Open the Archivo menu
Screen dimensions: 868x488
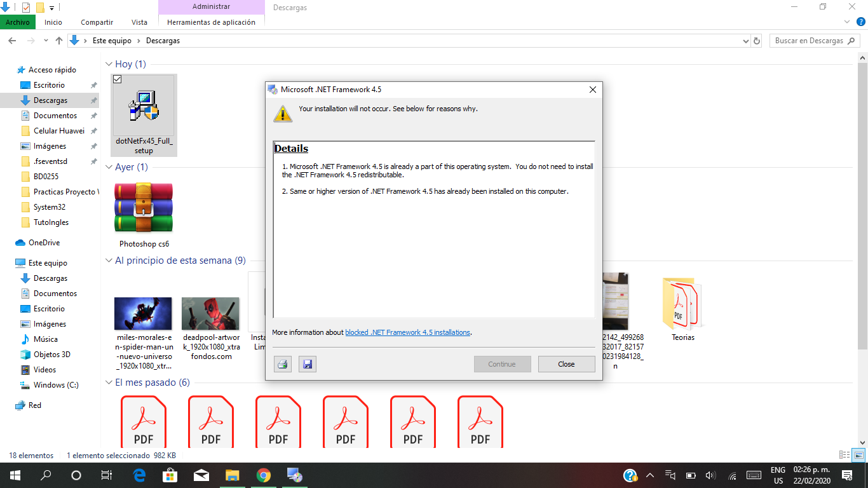(18, 22)
